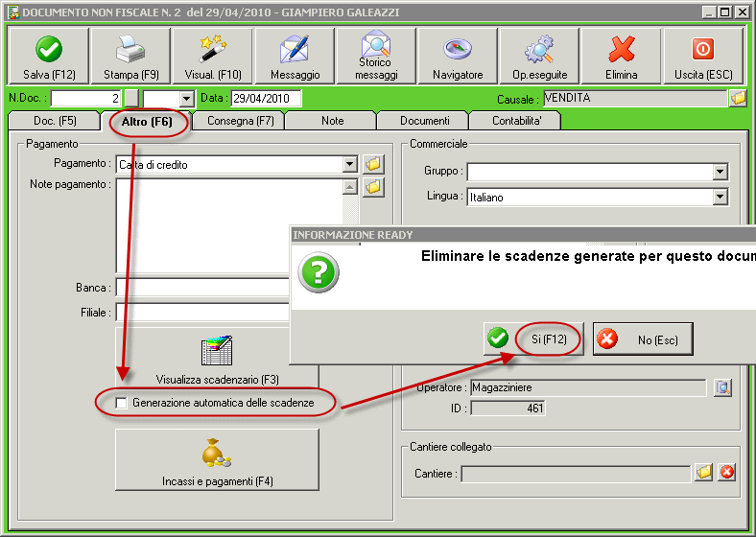Open Visualizza scadenzario (F3)
Screen dimensions: 756x537
(x=217, y=358)
